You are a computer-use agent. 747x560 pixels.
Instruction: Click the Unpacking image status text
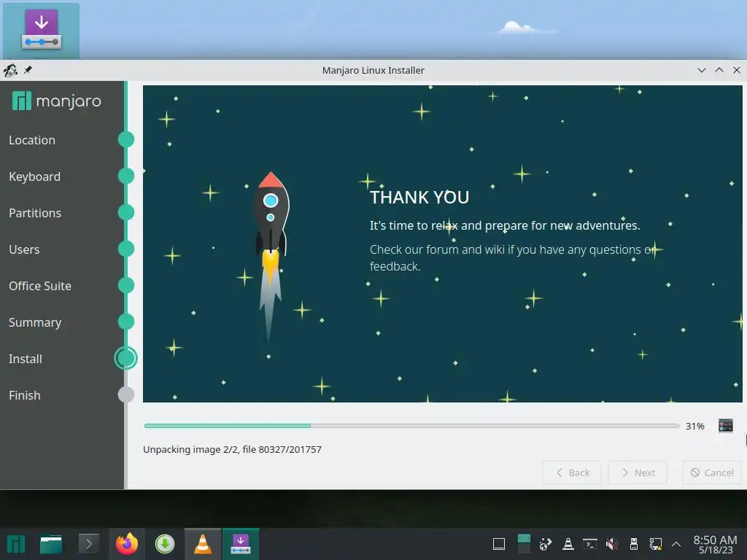point(232,449)
